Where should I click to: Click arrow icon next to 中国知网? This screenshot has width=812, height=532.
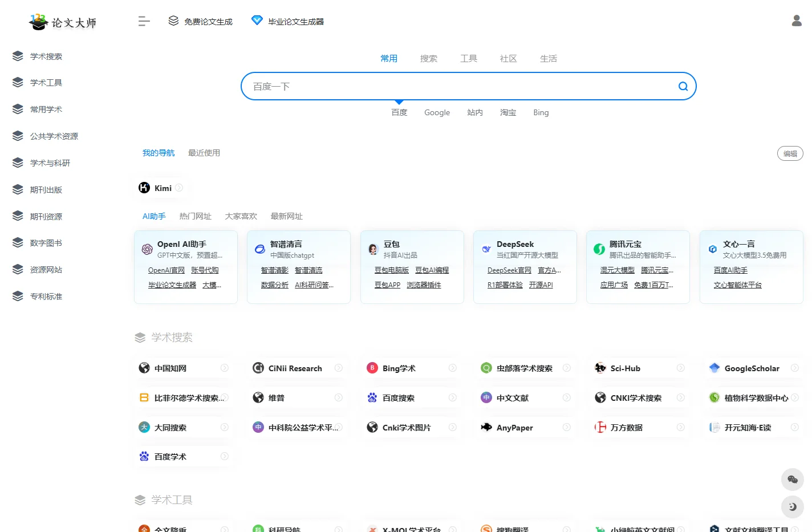[225, 368]
